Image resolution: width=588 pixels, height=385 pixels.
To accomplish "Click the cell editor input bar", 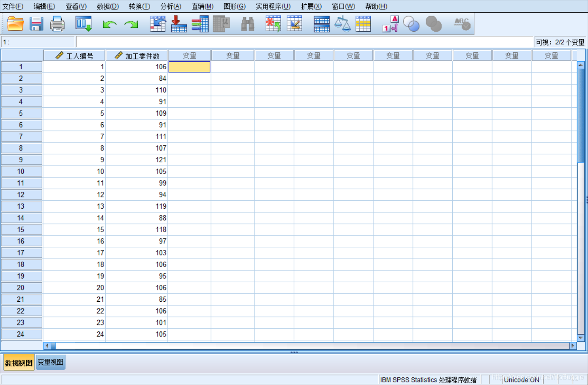I will coord(305,42).
